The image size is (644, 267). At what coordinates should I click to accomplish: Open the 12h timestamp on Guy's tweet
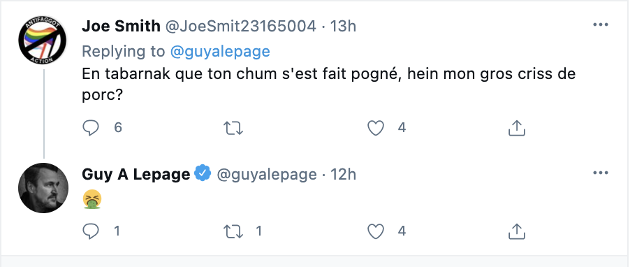point(344,174)
